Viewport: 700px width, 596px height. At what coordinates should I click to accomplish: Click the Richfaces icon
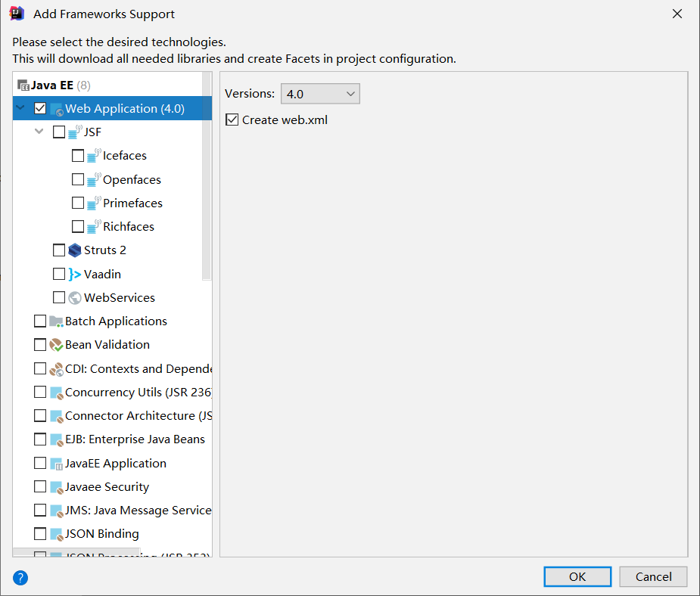tap(94, 226)
